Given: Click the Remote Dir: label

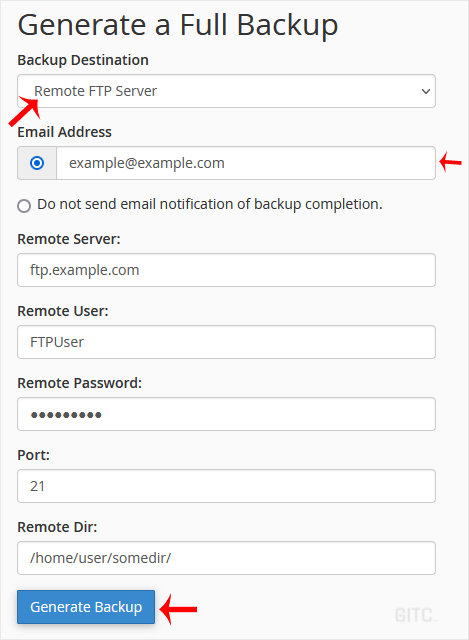Looking at the screenshot, I should pos(57,527).
